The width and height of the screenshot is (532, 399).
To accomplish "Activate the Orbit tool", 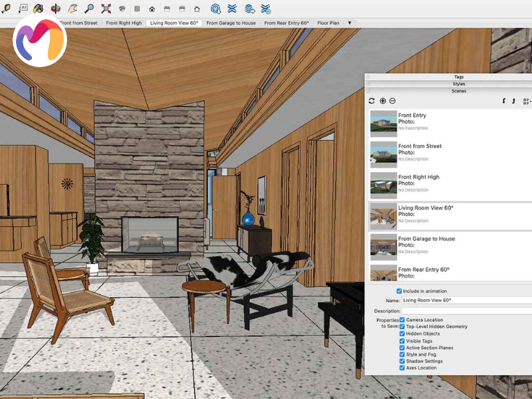I will 56,9.
